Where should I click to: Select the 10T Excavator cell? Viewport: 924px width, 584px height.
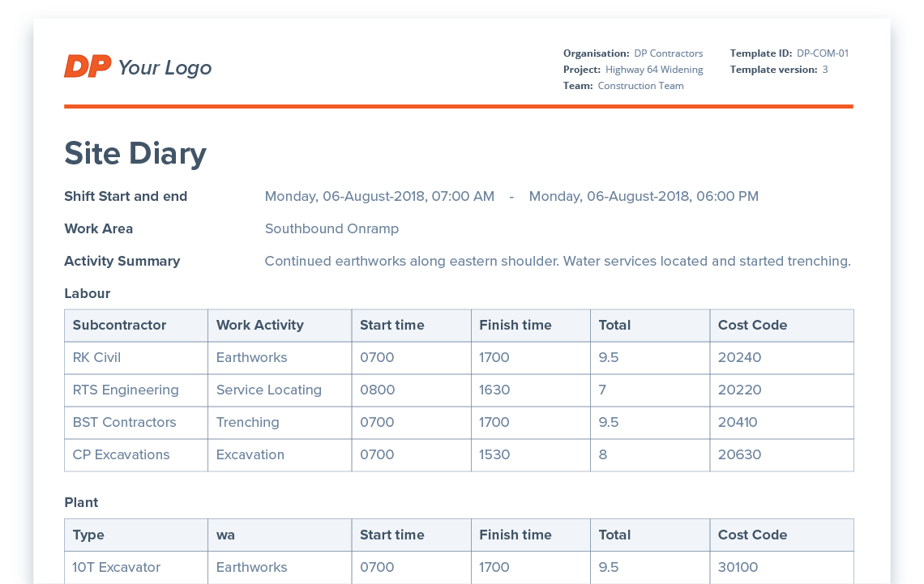click(136, 568)
